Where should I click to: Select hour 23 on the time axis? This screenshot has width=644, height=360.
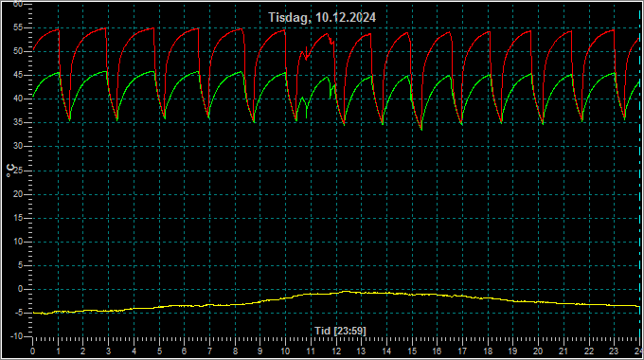pos(614,351)
